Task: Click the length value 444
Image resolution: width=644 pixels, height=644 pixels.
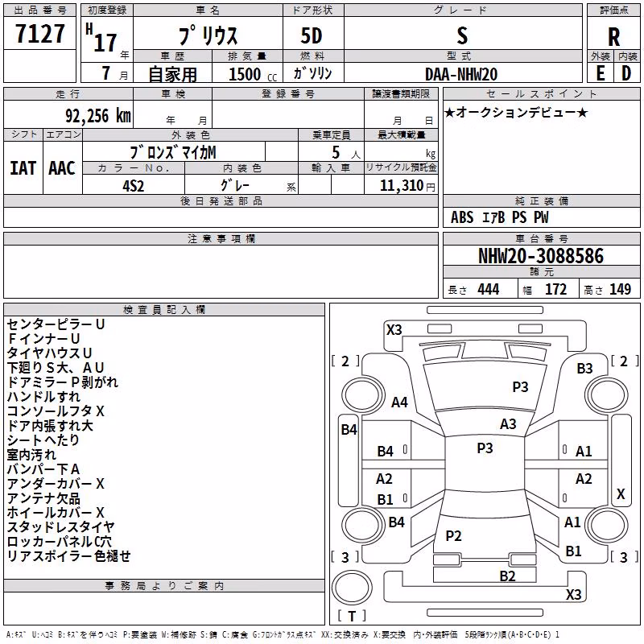Action: pyautogui.click(x=489, y=289)
